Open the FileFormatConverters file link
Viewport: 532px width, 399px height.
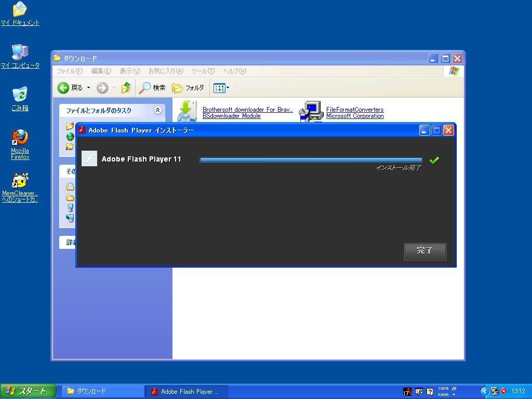[x=354, y=110]
